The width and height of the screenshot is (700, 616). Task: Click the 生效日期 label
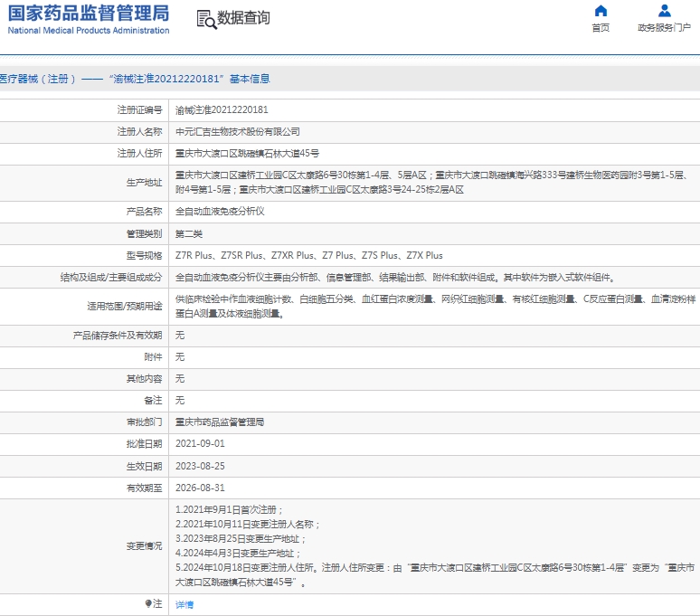point(144,466)
